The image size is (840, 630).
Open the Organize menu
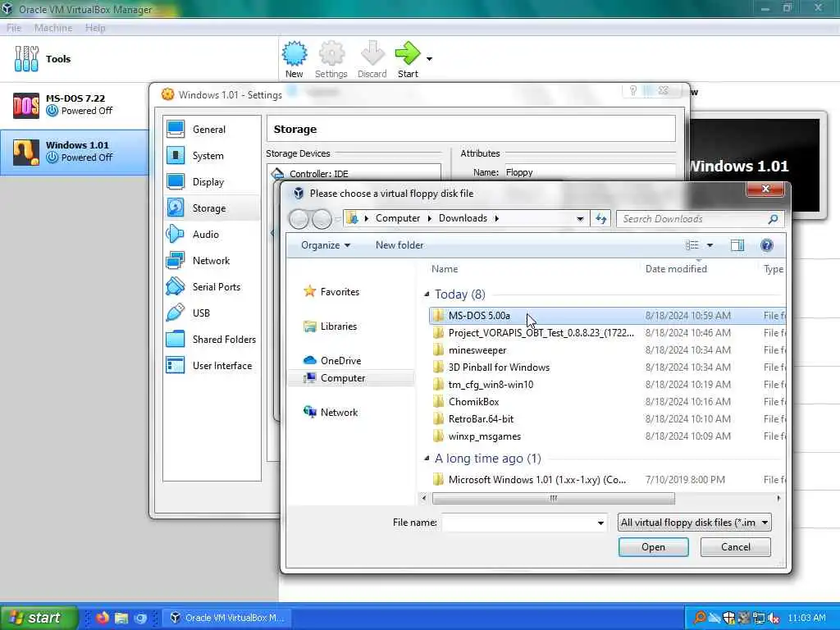pyautogui.click(x=325, y=244)
